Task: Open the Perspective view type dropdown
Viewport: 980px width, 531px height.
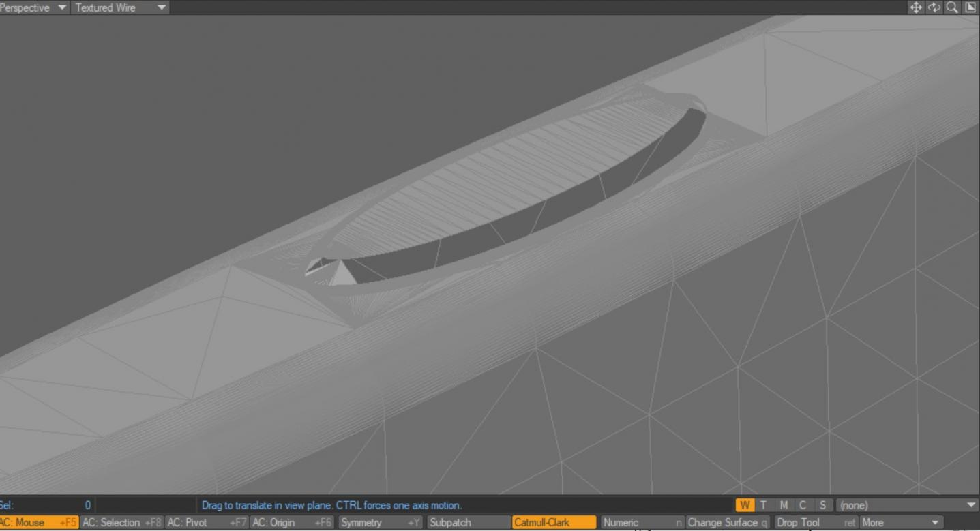Action: 34,7
